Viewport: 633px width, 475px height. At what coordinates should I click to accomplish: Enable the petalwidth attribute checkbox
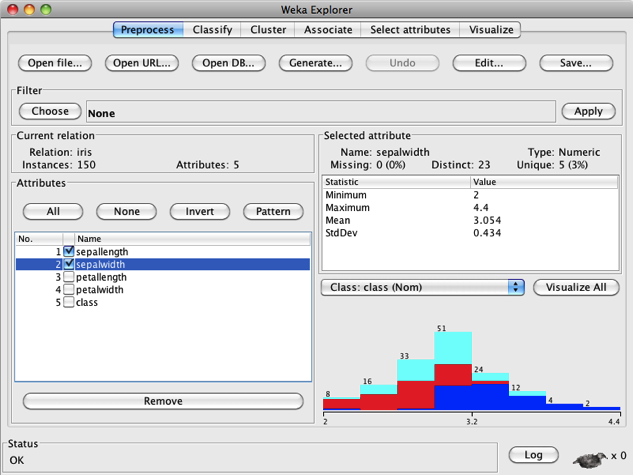tap(69, 290)
